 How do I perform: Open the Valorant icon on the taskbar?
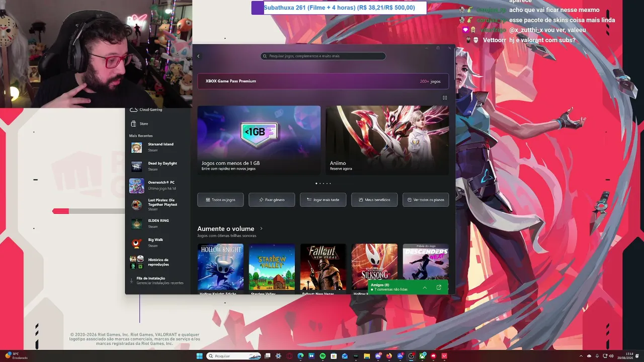tap(444, 356)
